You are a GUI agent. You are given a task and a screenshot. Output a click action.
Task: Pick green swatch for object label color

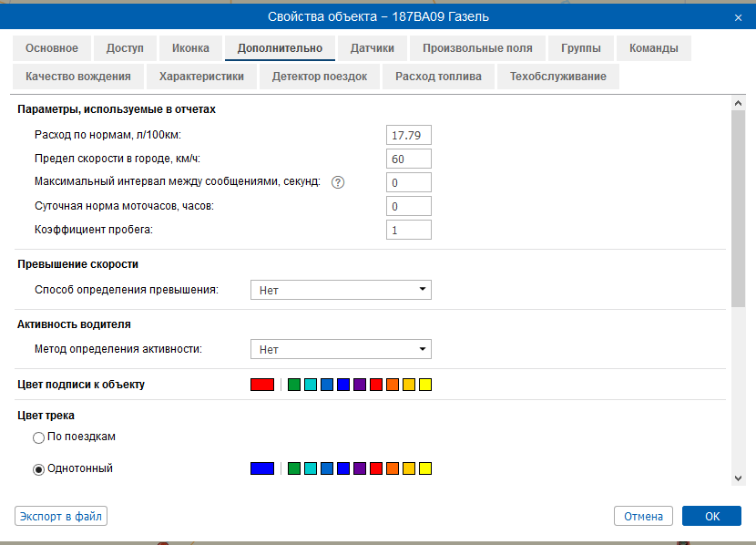coord(293,385)
